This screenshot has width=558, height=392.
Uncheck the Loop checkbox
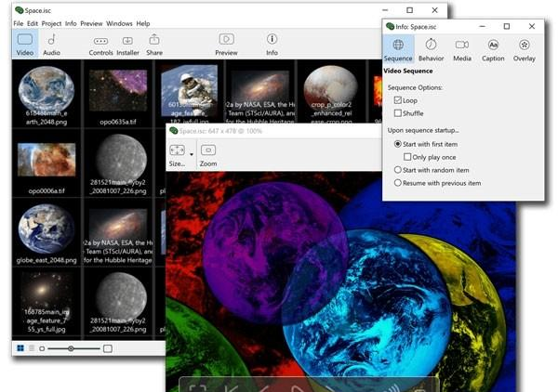pyautogui.click(x=398, y=100)
